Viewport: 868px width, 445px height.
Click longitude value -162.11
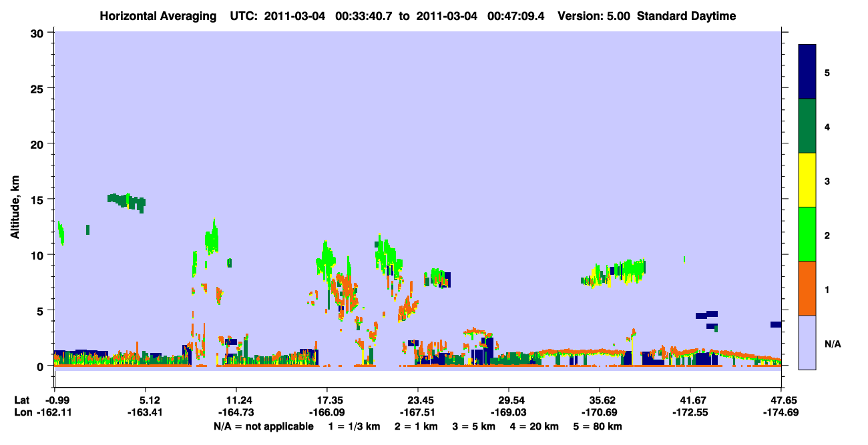click(x=55, y=413)
